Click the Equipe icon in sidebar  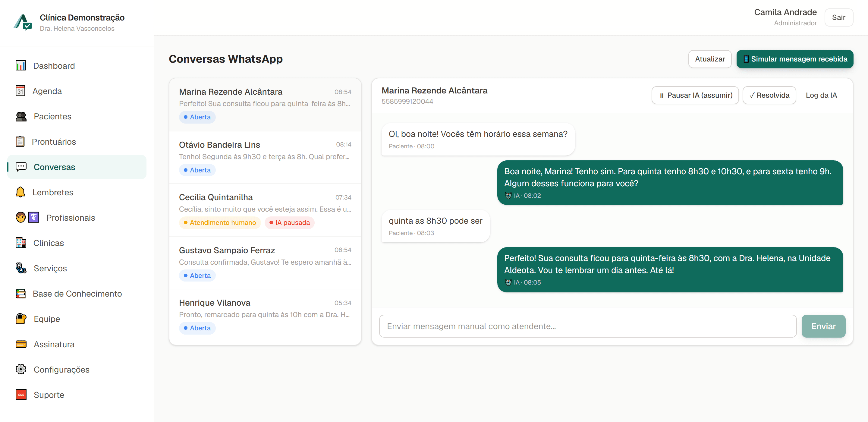click(x=21, y=319)
